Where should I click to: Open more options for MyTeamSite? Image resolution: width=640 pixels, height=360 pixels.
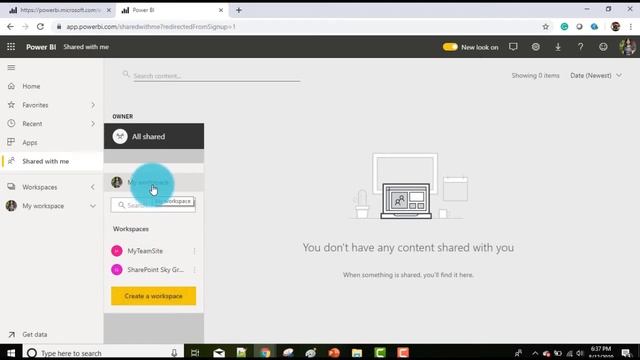coord(194,251)
